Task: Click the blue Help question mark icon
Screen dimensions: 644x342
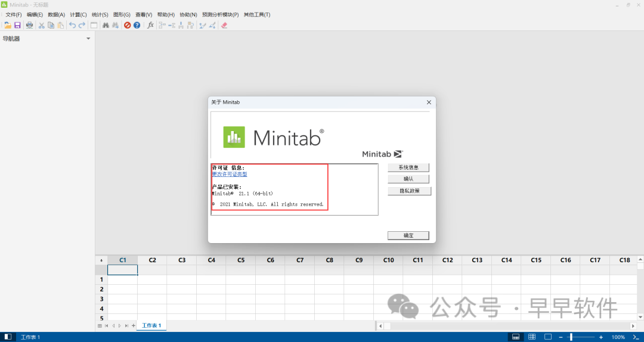Action: coord(137,25)
